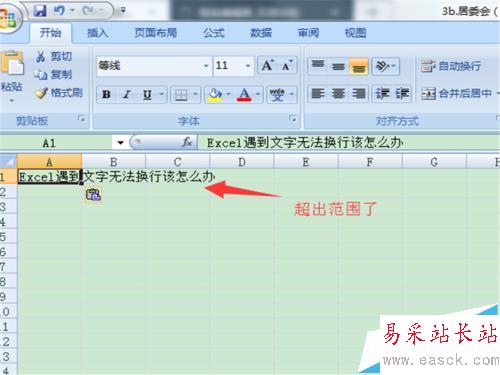Open the Undo history dropdown arrow

72,11
